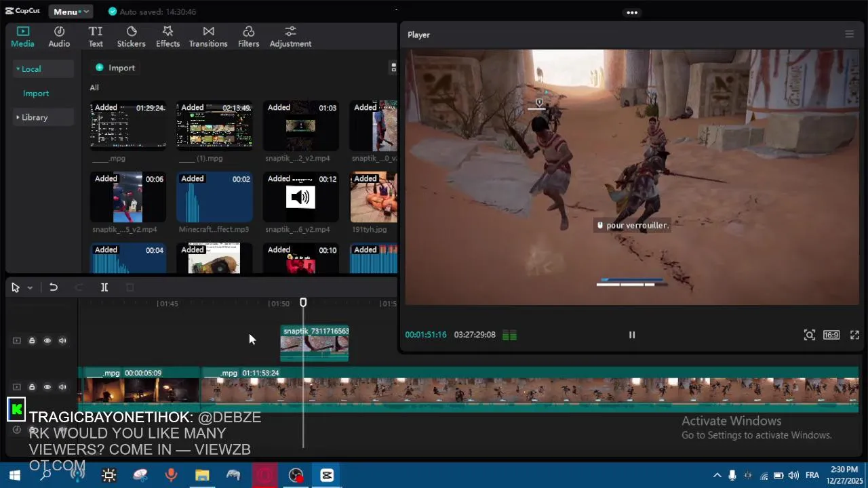This screenshot has width=868, height=488.
Task: Open the Media tab
Action: pyautogui.click(x=22, y=37)
